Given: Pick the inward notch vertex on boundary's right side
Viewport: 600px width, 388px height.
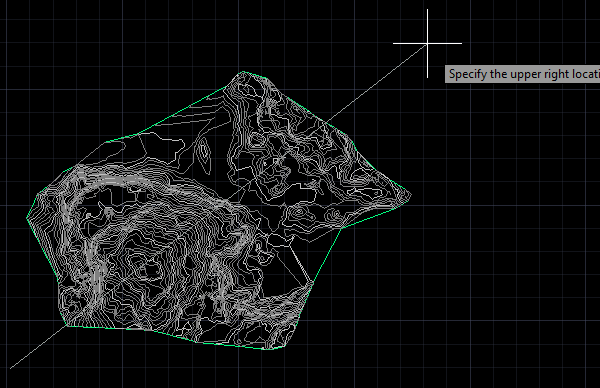Looking at the screenshot, I should [x=341, y=228].
